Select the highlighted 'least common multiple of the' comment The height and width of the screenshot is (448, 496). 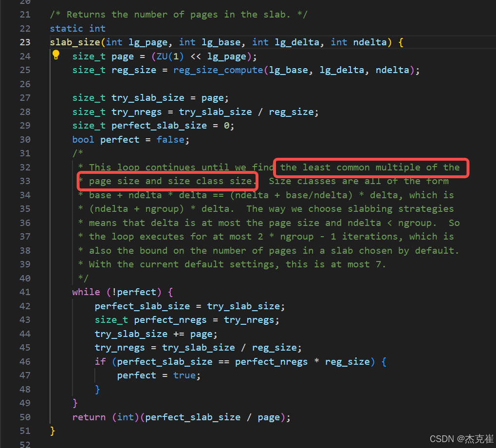371,167
